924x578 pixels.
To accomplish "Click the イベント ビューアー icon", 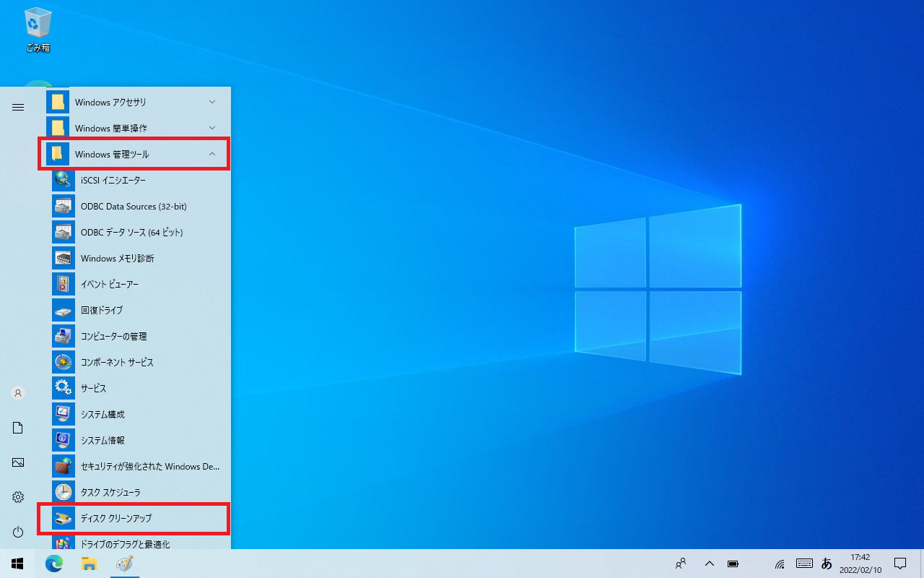I will [x=64, y=284].
